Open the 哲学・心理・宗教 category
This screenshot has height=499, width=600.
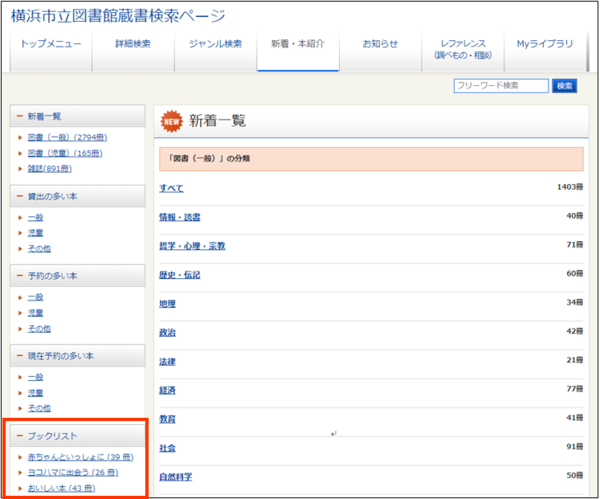[192, 246]
